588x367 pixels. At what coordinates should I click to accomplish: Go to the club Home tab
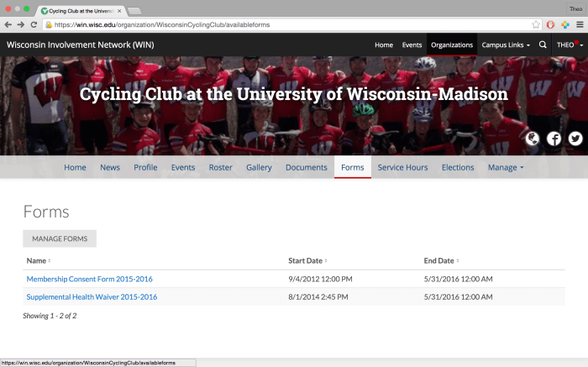coord(75,168)
